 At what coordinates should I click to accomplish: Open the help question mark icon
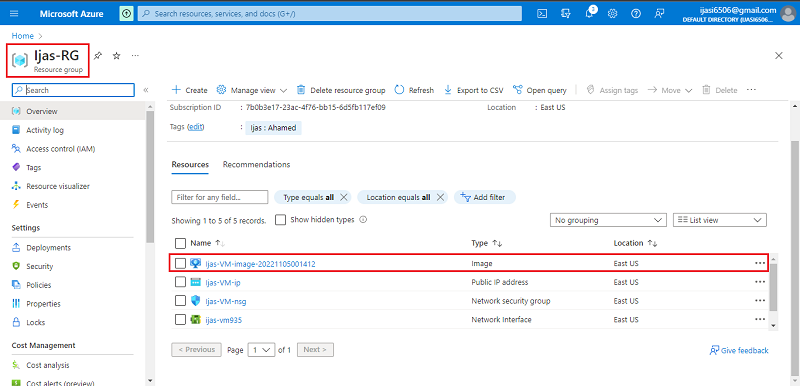tap(636, 14)
